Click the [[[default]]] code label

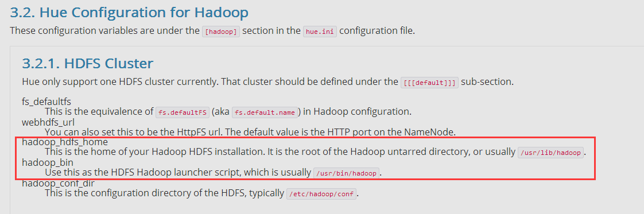coord(429,83)
